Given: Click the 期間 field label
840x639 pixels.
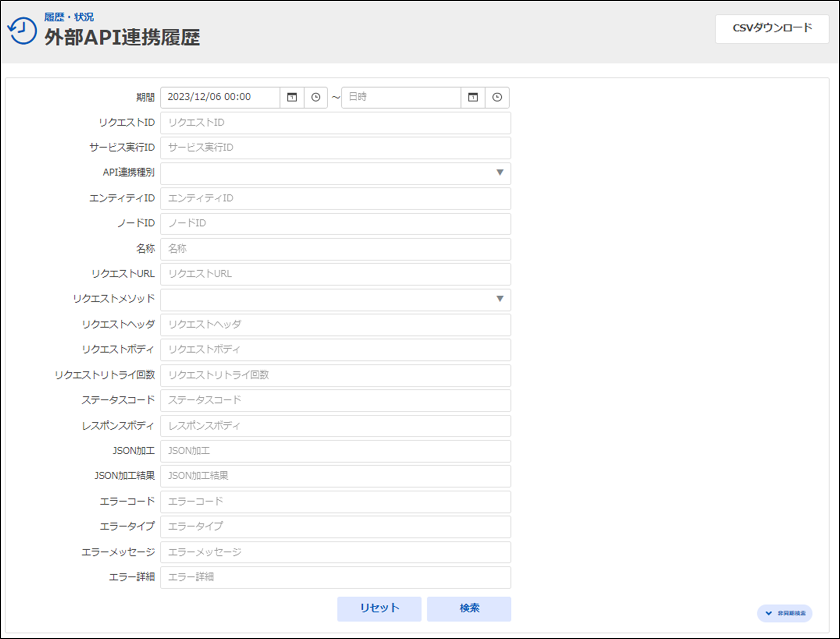Looking at the screenshot, I should [145, 97].
